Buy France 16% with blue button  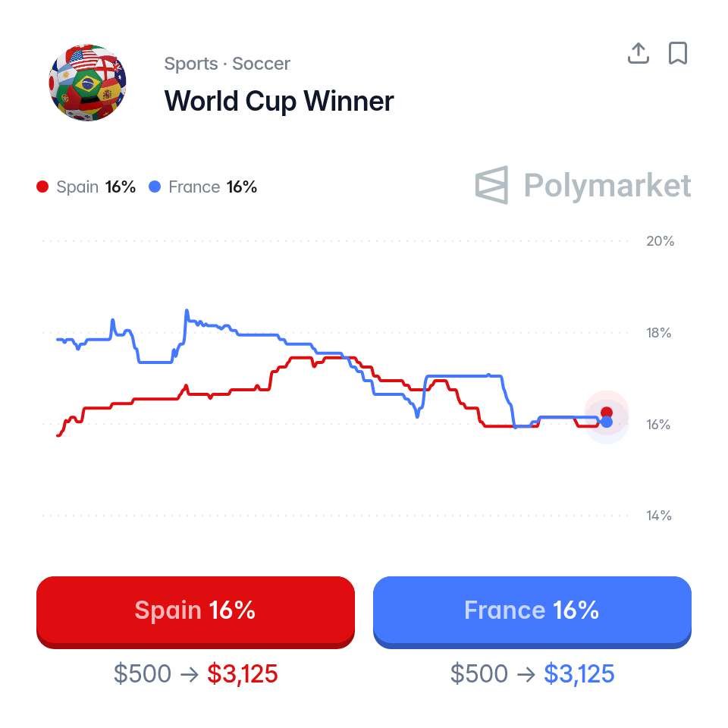(532, 612)
